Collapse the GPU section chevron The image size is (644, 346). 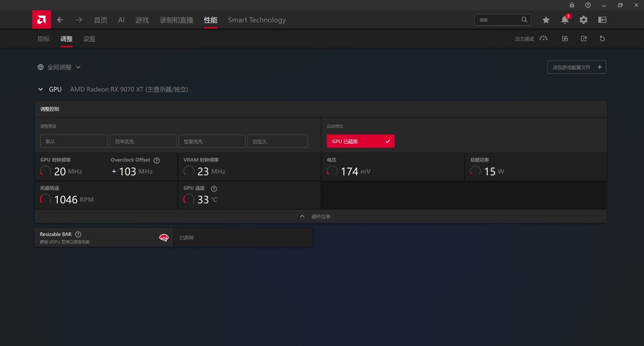(41, 89)
